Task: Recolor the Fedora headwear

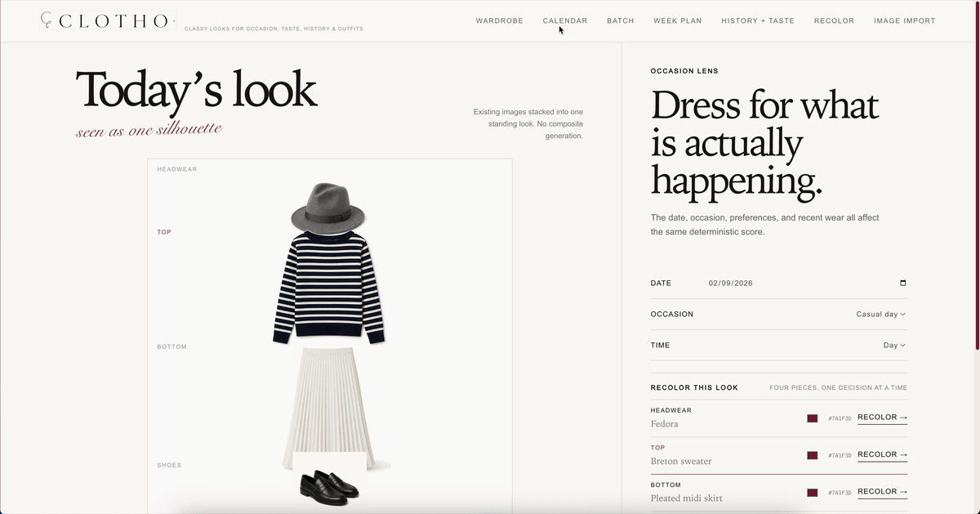Action: [882, 418]
